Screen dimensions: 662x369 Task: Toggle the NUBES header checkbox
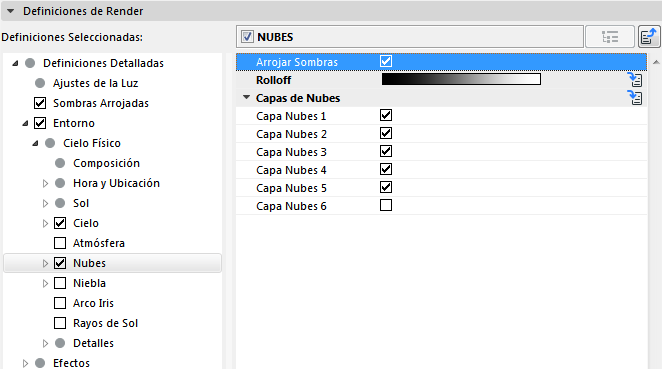[247, 37]
